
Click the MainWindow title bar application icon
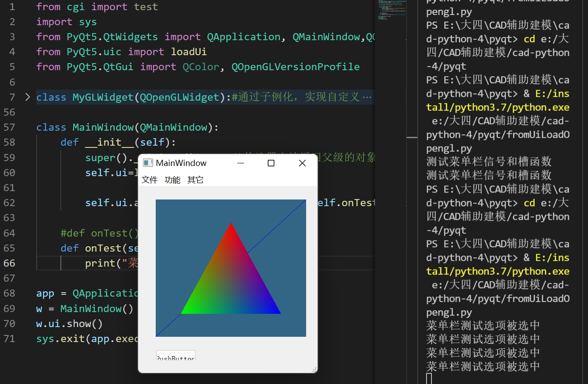pyautogui.click(x=147, y=163)
